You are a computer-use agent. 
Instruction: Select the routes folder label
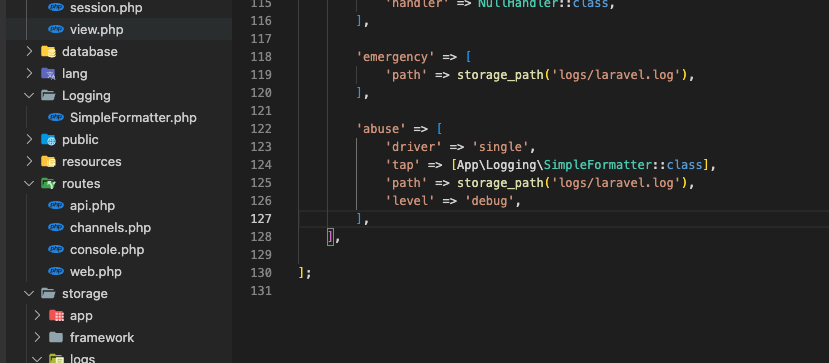pos(81,183)
